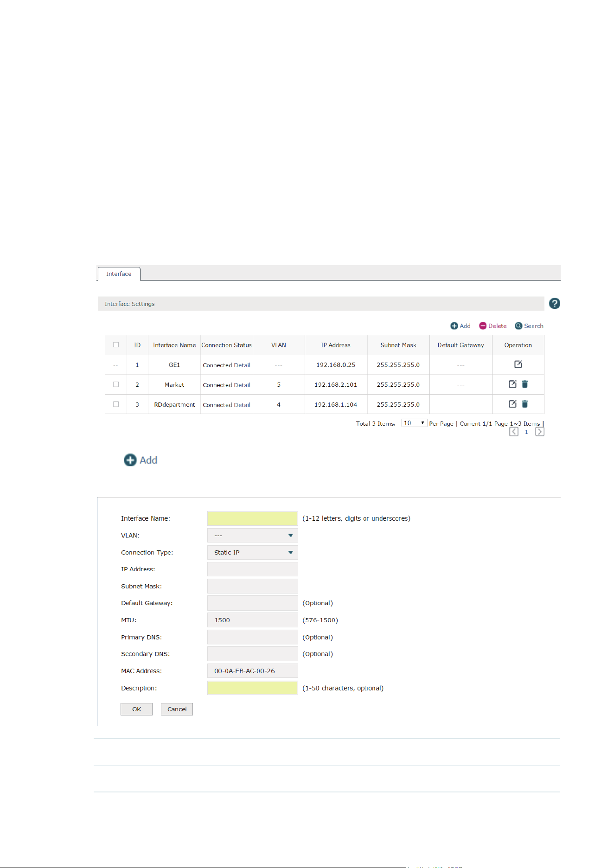Screen dimensions: 614x868
Task: Focus the Secondary DNS input field
Action: click(x=253, y=654)
